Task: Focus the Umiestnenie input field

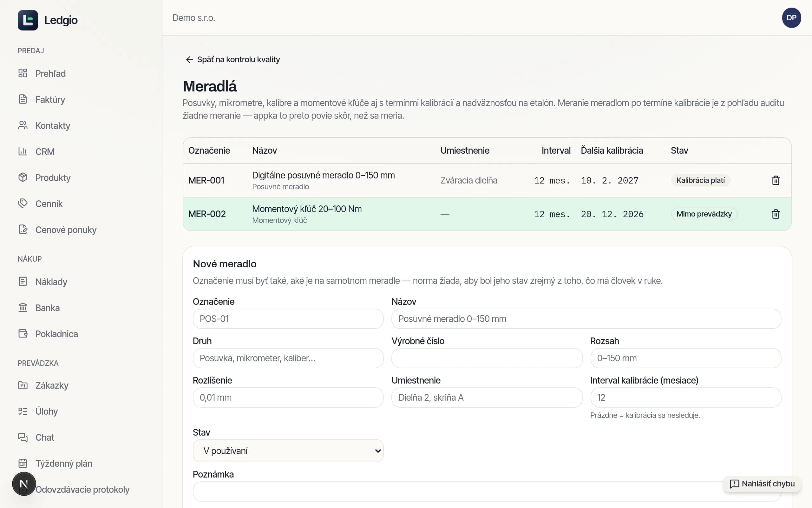Action: [487, 398]
